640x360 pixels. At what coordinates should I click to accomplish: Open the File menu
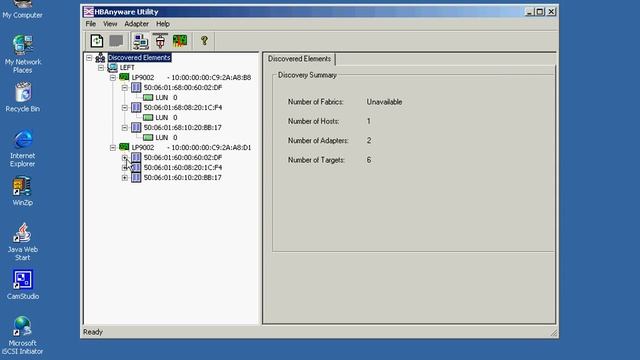(91, 24)
